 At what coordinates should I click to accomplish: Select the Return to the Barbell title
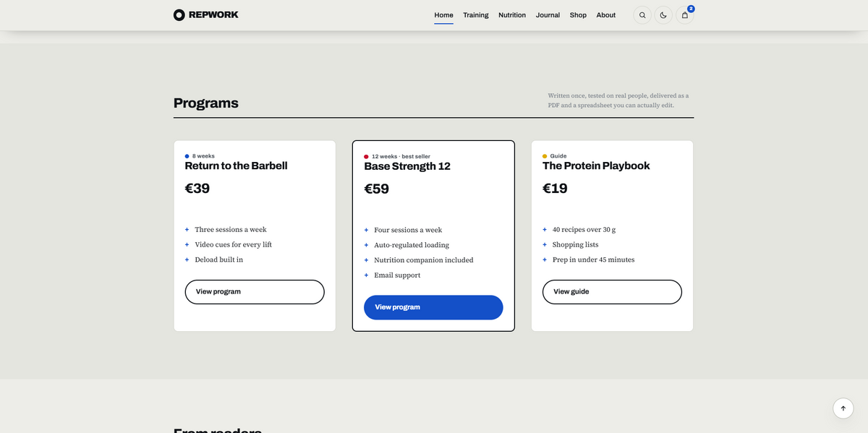pos(236,166)
